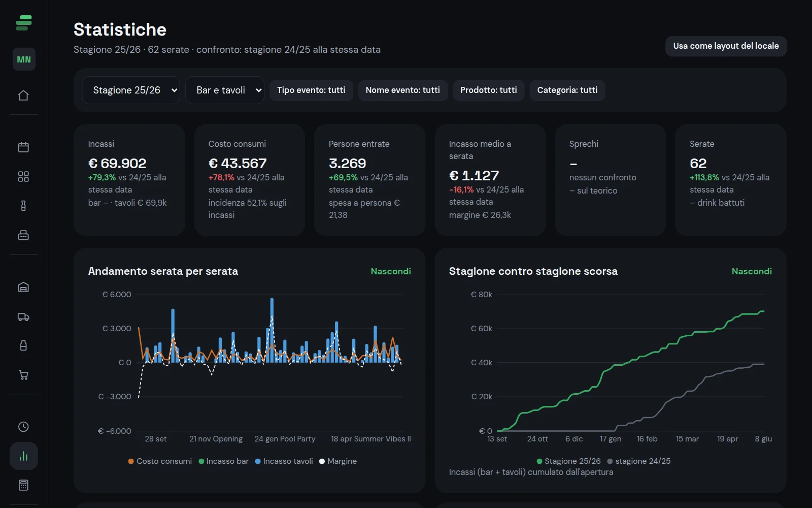Viewport: 812px width, 508px height.
Task: Open the calendar icon in the sidebar
Action: pos(23,147)
